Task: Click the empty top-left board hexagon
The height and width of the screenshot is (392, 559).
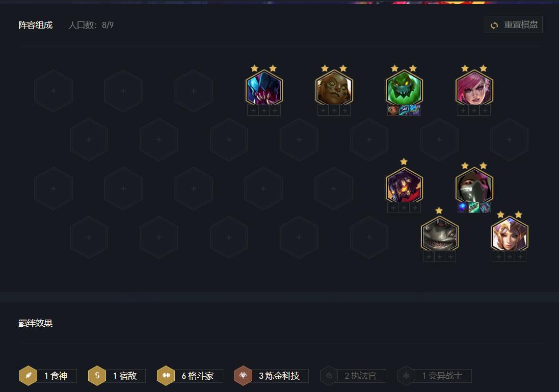Action: pos(54,91)
